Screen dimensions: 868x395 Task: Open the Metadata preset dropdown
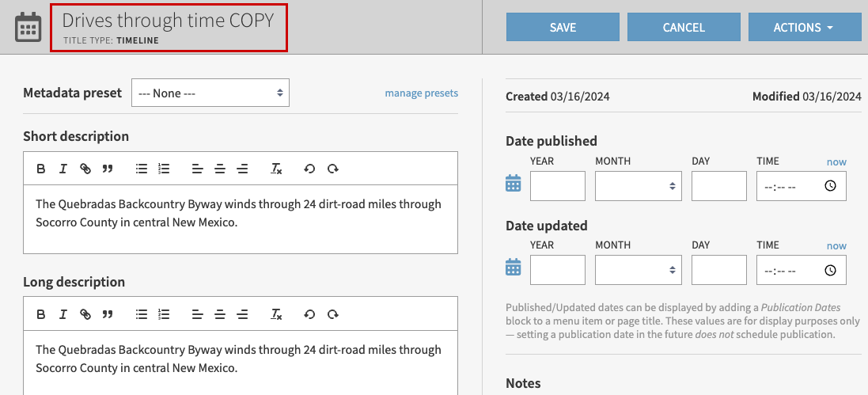point(210,93)
